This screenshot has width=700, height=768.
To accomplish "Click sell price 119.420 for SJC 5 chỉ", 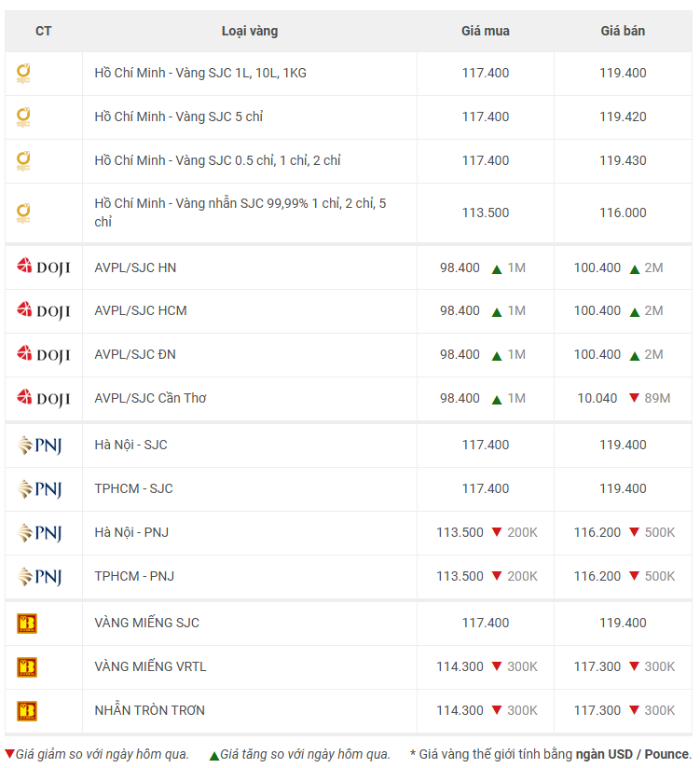I will (623, 117).
